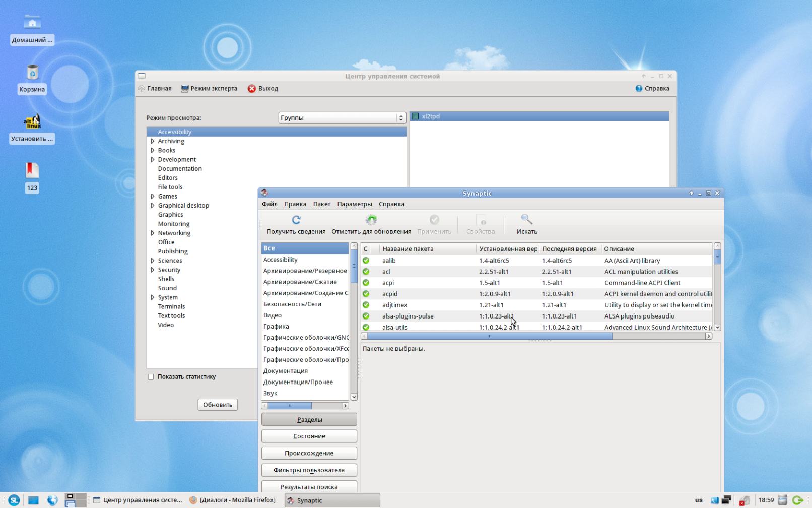Select Accessibility section in Synaptic list

pyautogui.click(x=305, y=260)
